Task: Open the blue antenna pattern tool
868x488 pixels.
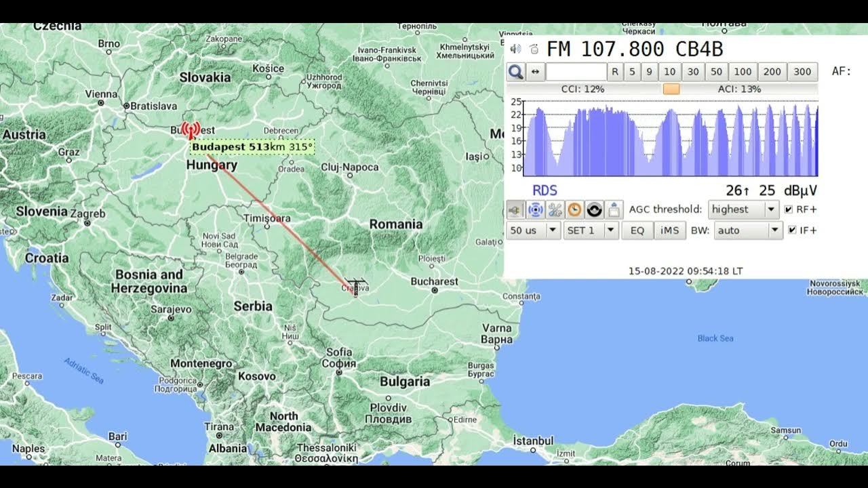Action: 536,209
